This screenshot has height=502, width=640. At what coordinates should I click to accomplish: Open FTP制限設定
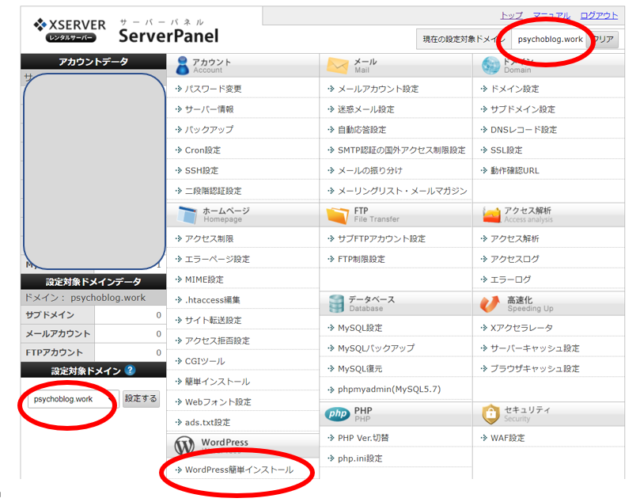(x=361, y=259)
